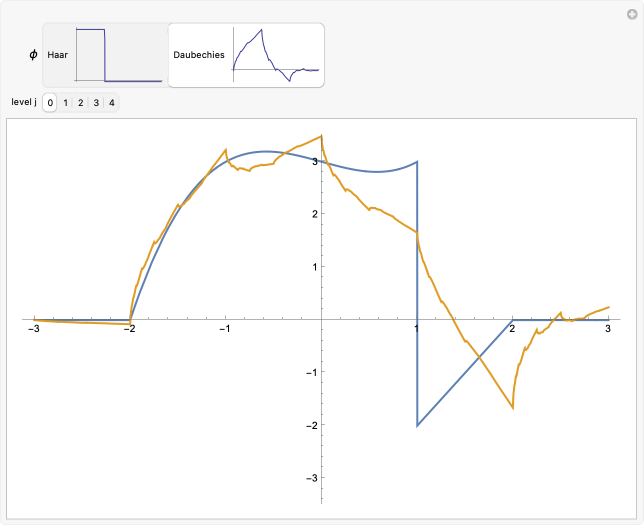Viewport: 644px width, 526px height.
Task: Select the Haar scaling function option
Action: point(58,55)
